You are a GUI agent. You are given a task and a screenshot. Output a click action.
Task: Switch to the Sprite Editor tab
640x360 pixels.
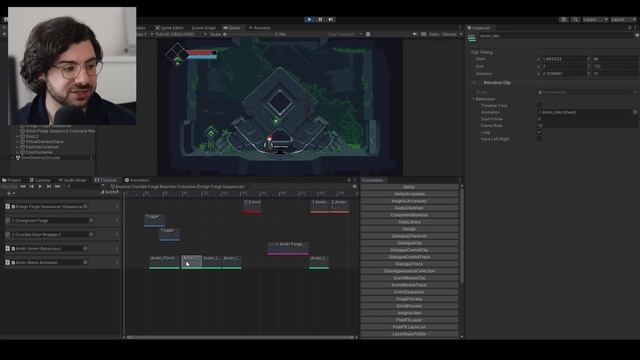click(x=169, y=28)
